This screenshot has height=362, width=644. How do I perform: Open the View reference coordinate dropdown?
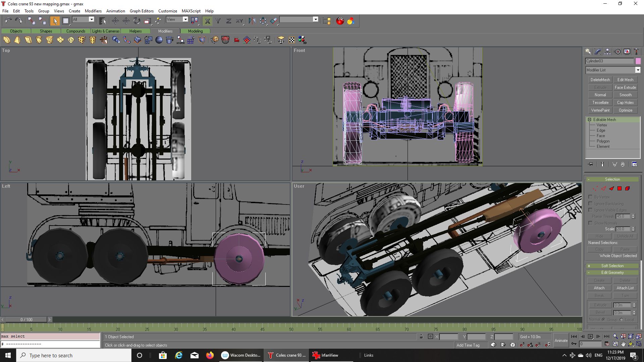tap(185, 19)
